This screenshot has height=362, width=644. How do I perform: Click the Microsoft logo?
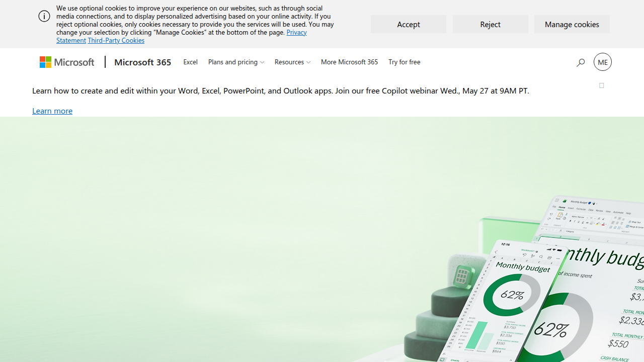coord(67,62)
